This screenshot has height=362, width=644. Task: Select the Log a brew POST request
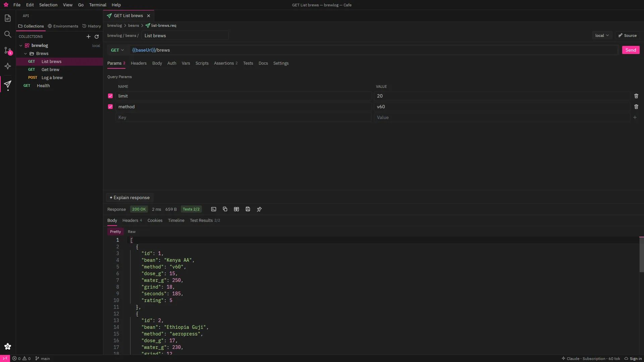point(60,78)
